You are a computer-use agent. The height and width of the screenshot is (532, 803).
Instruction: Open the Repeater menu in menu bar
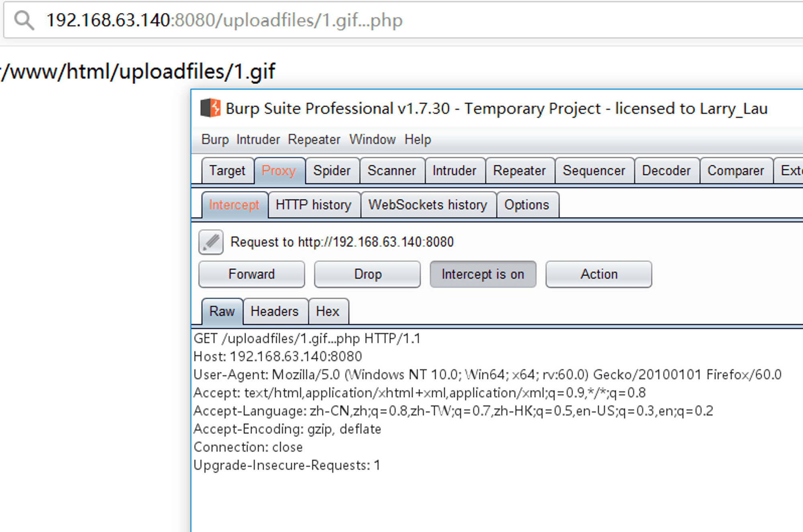click(314, 140)
